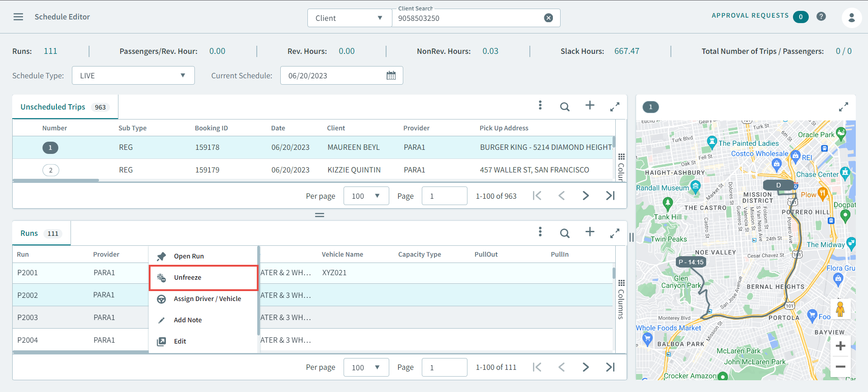
Task: Choose Edit from context menu
Action: (x=203, y=341)
